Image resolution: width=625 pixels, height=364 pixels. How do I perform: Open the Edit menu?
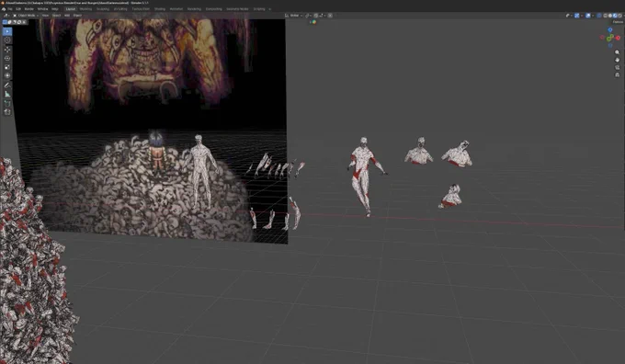pyautogui.click(x=18, y=9)
